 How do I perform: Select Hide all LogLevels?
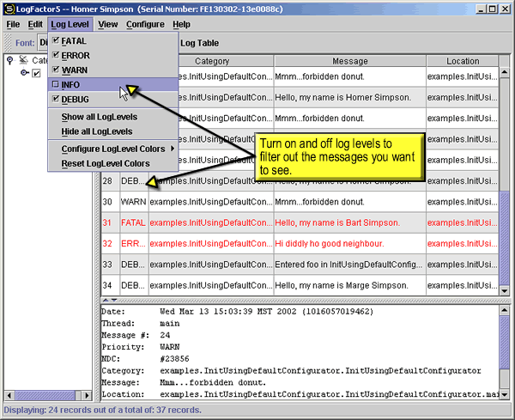(97, 131)
